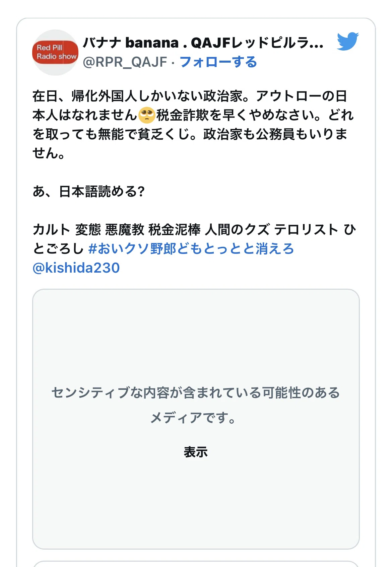
Task: Open the バナナ banana display name profile
Action: (203, 43)
